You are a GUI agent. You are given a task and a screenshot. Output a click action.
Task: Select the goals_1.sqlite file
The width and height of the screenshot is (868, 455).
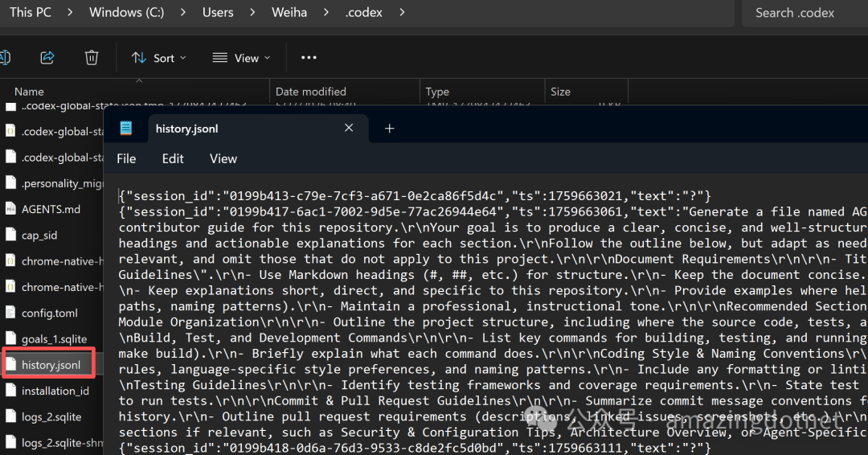coord(55,339)
